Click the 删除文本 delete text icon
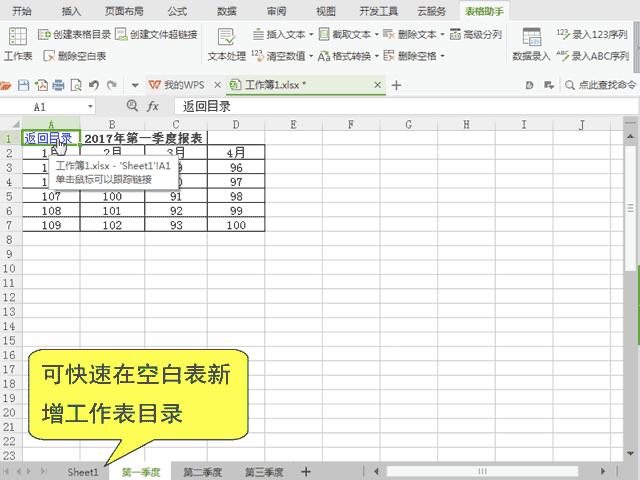The height and width of the screenshot is (480, 640). [x=389, y=34]
